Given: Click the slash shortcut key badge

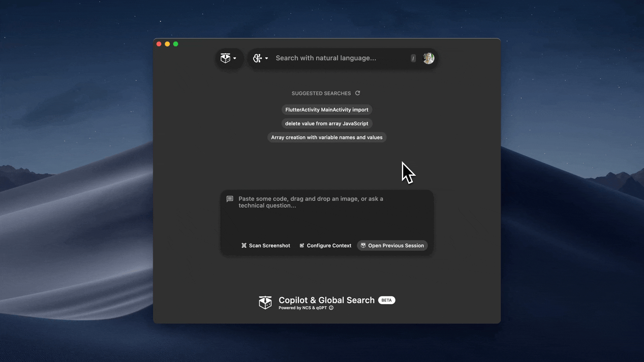Looking at the screenshot, I should click(413, 58).
